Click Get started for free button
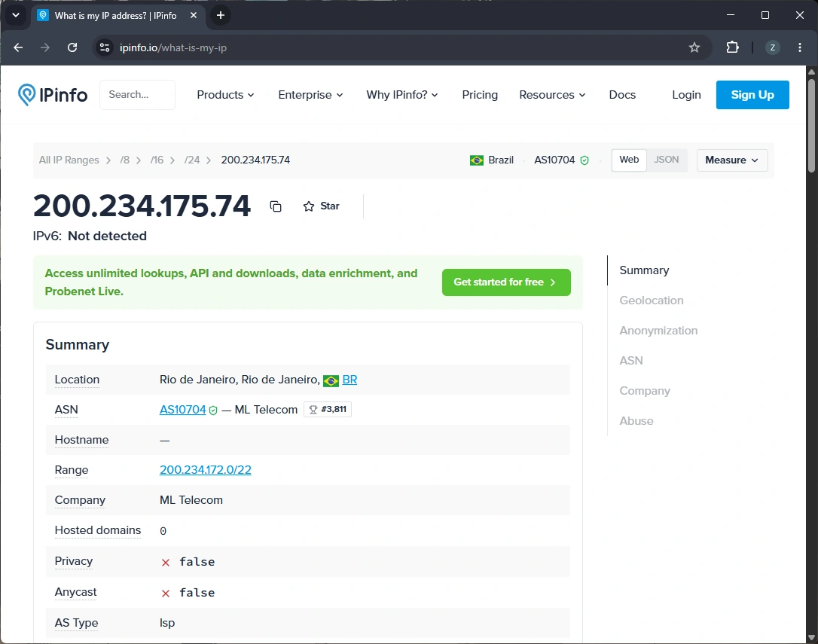Image resolution: width=818 pixels, height=644 pixels. click(x=506, y=282)
